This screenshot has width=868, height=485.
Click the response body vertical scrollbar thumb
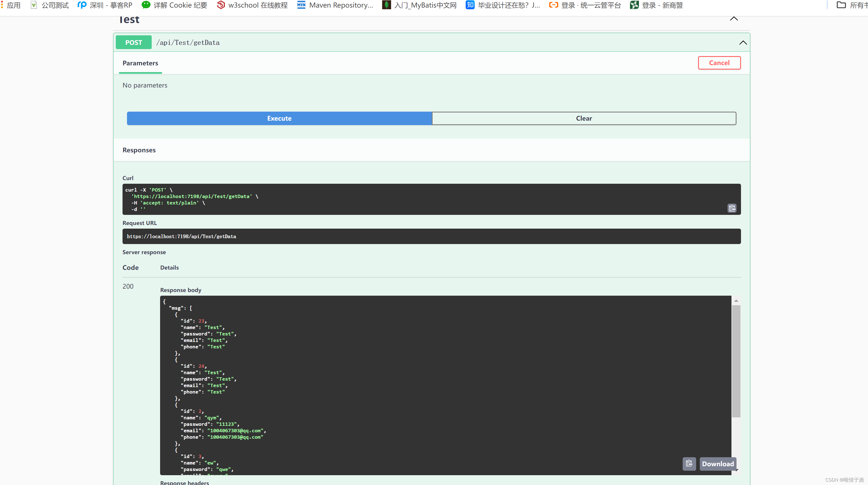[x=736, y=361]
